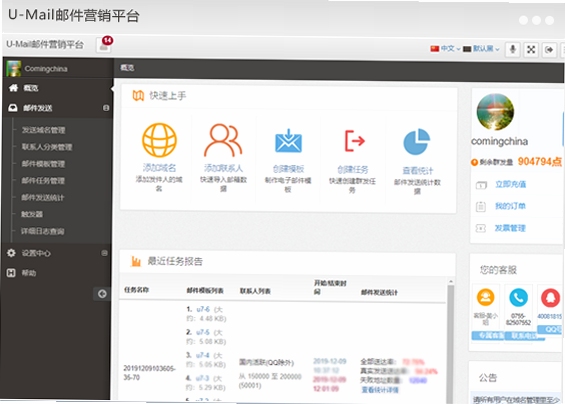This screenshot has height=404, width=565.
Task: Open 邮件模板管理 in the sidebar
Action: pyautogui.click(x=43, y=164)
